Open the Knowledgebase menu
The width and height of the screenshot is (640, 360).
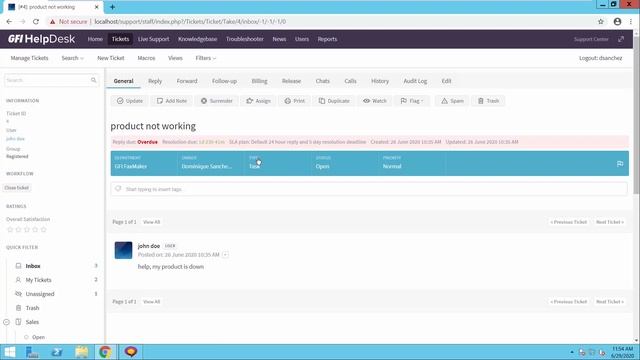point(198,39)
